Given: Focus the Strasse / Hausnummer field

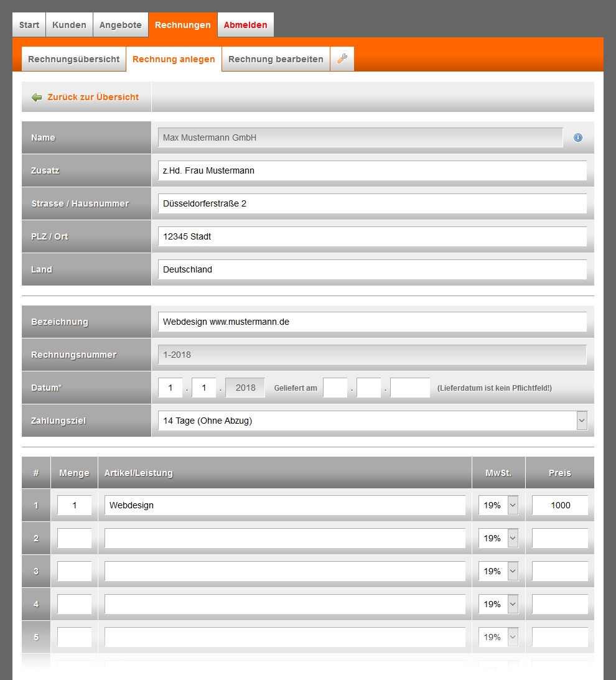Looking at the screenshot, I should pos(372,203).
